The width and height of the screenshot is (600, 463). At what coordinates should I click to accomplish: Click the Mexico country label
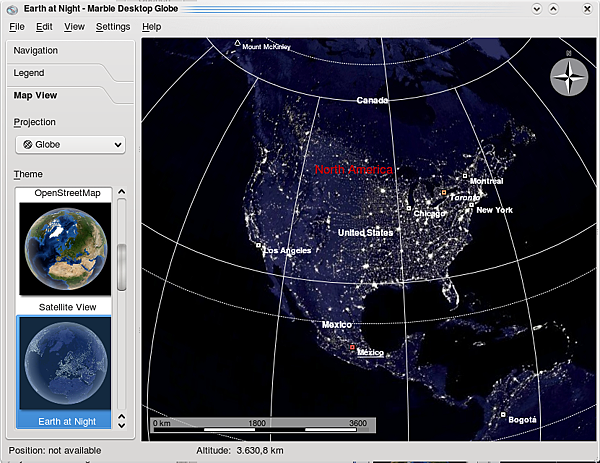pos(337,325)
